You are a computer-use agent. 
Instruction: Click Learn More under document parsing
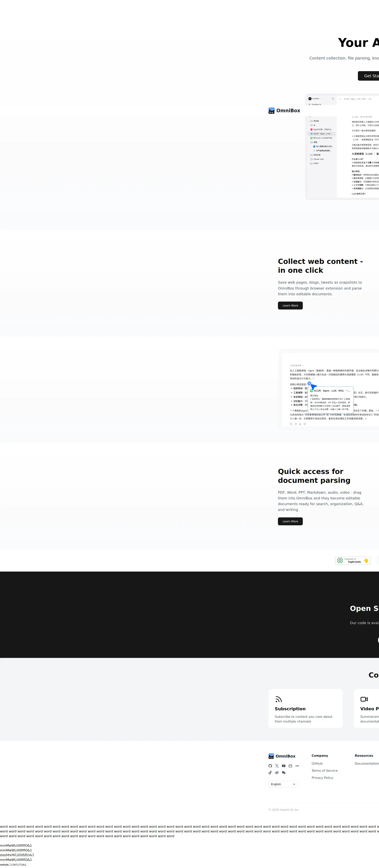(290, 521)
